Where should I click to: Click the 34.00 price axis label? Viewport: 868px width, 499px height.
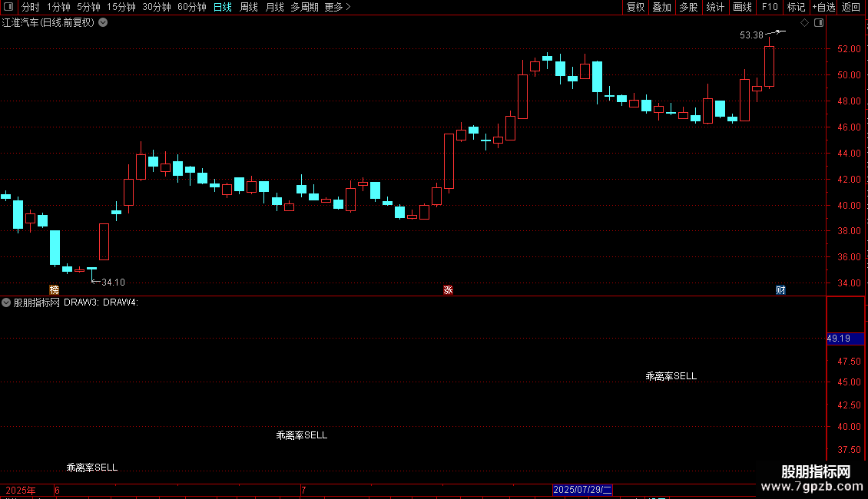(849, 283)
